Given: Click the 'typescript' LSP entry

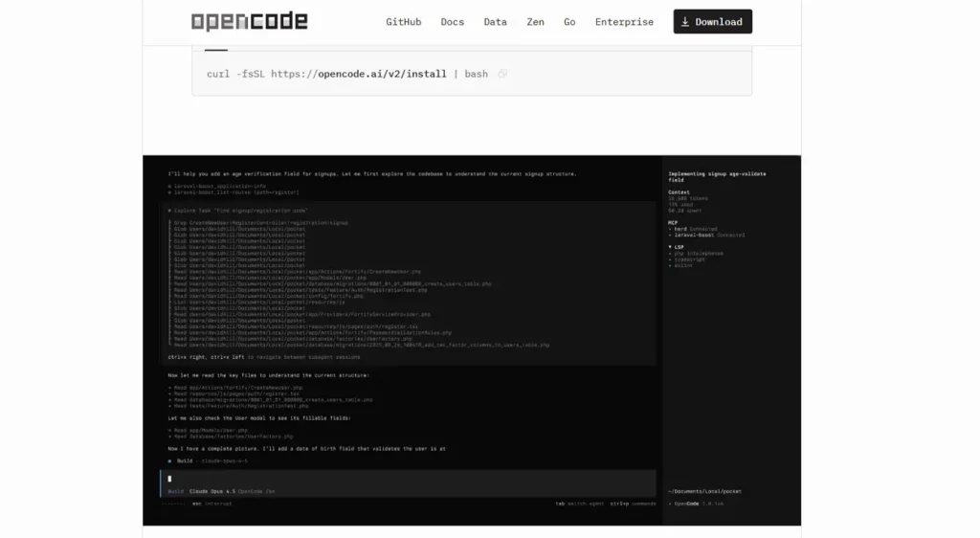Looking at the screenshot, I should click(x=687, y=260).
